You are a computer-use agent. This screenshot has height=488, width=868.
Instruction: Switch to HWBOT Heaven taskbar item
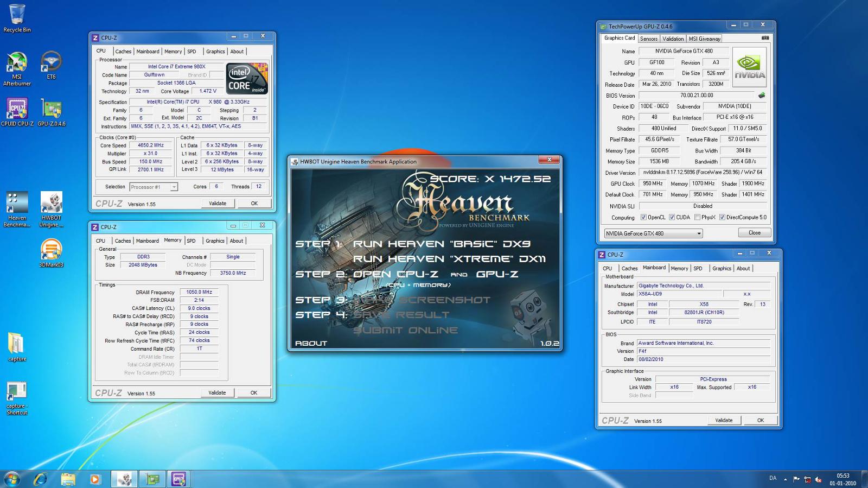pyautogui.click(x=124, y=479)
